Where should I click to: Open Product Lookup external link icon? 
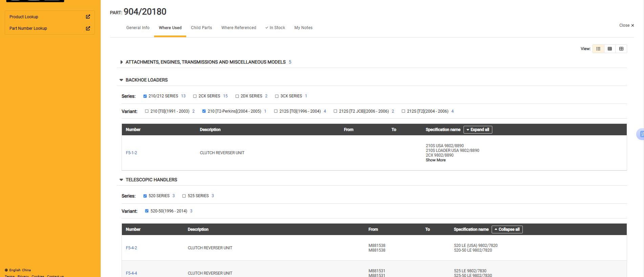click(x=88, y=17)
